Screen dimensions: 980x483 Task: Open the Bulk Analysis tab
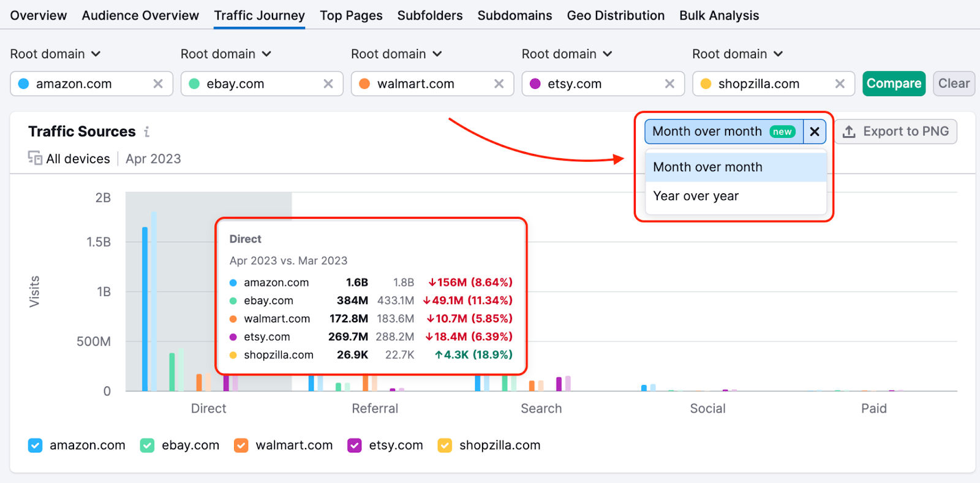tap(719, 15)
